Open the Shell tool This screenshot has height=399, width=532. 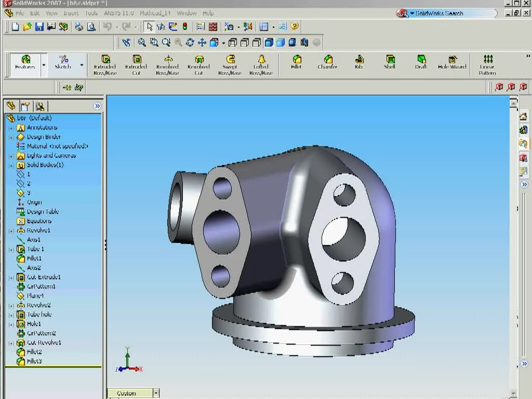390,62
